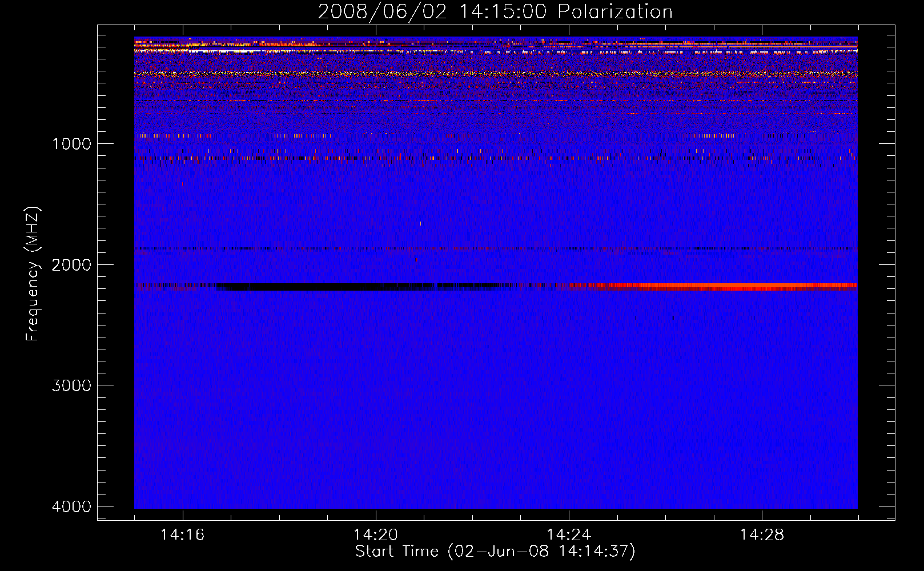924x571 pixels.
Task: Click the 14:28 time tick label
Action: 761,534
